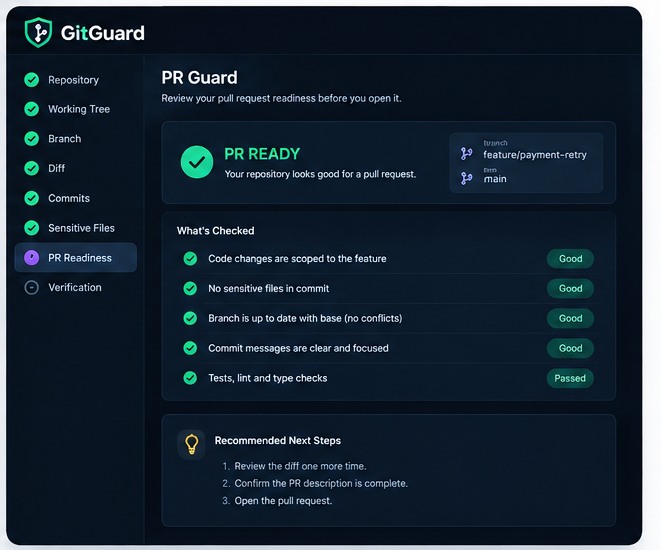
Task: Click the check icon for scoped code changes
Action: pyautogui.click(x=190, y=258)
